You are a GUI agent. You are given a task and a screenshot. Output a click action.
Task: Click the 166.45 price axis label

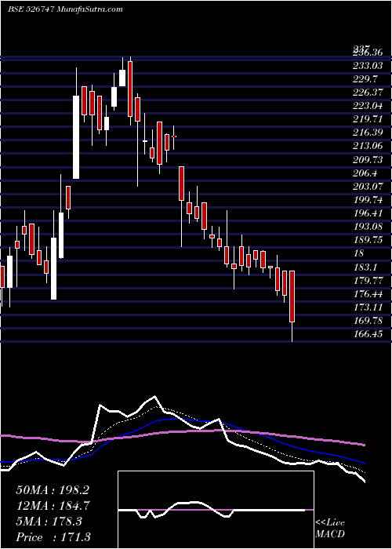coord(368,334)
